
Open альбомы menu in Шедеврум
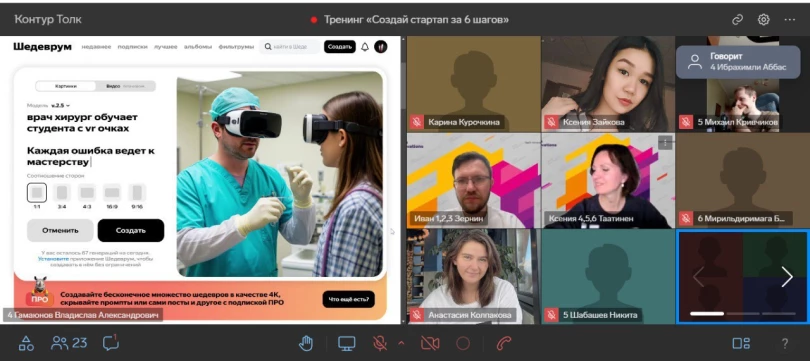pos(198,46)
